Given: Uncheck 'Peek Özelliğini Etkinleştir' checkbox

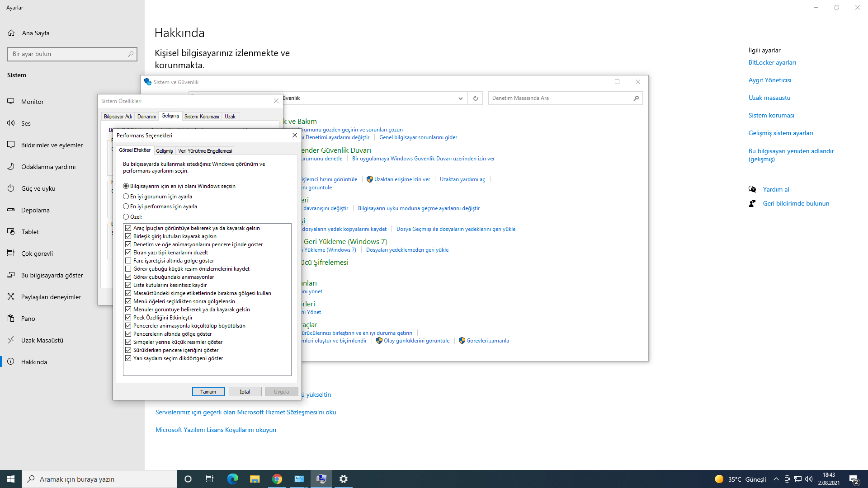Looking at the screenshot, I should pos(128,318).
